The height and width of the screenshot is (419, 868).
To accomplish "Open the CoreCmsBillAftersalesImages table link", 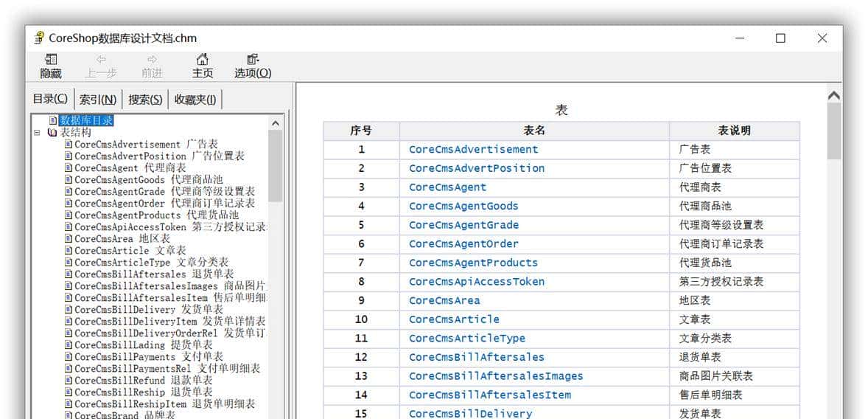I will (496, 375).
